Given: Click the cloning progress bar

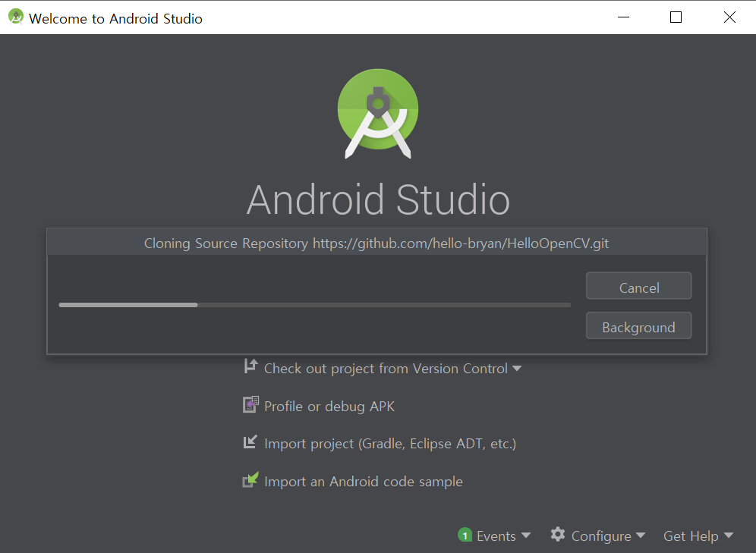Looking at the screenshot, I should coord(314,305).
